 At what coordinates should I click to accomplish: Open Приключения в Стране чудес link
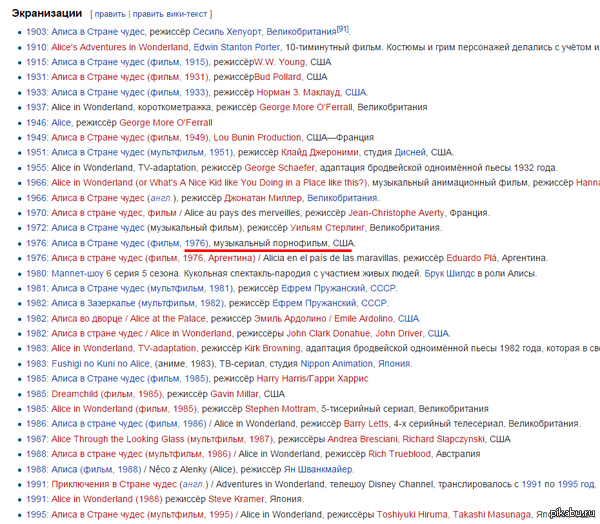[x=114, y=484]
